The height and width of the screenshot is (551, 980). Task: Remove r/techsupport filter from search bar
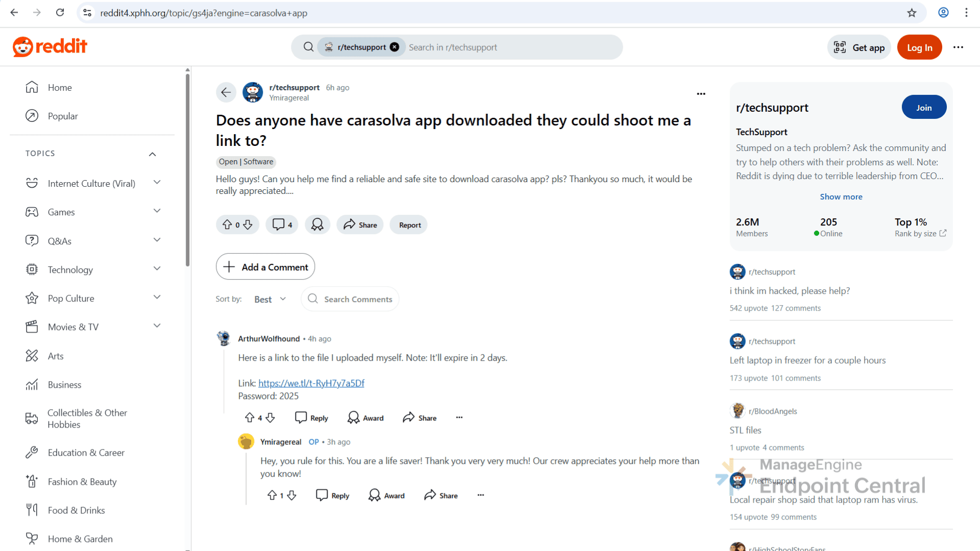pyautogui.click(x=395, y=47)
